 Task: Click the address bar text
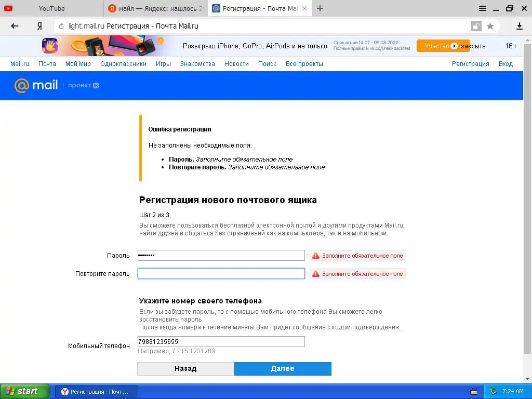coord(134,26)
